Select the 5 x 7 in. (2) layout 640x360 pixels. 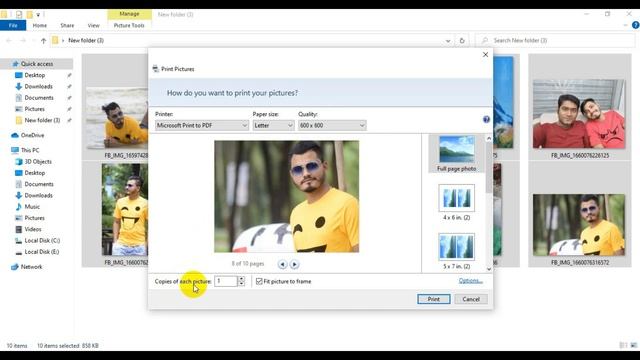(456, 251)
